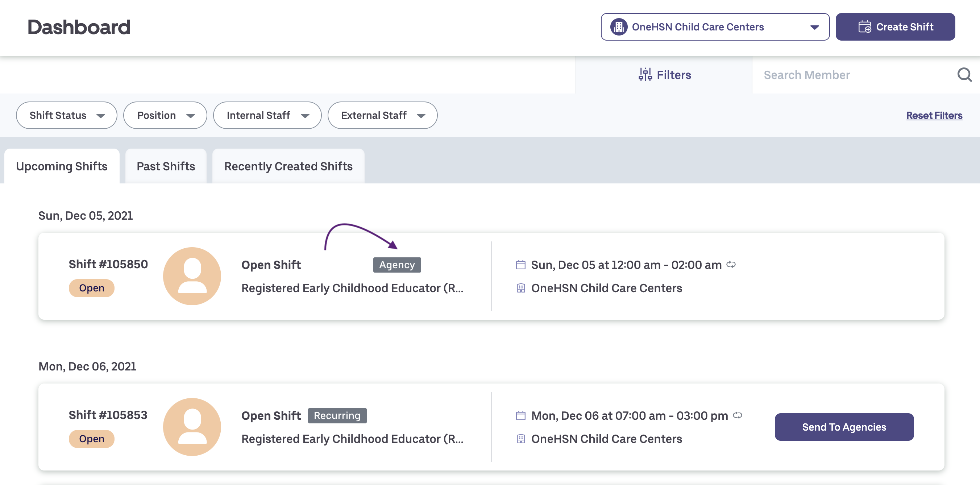
Task: Open the Shift Status dropdown
Action: pos(67,115)
